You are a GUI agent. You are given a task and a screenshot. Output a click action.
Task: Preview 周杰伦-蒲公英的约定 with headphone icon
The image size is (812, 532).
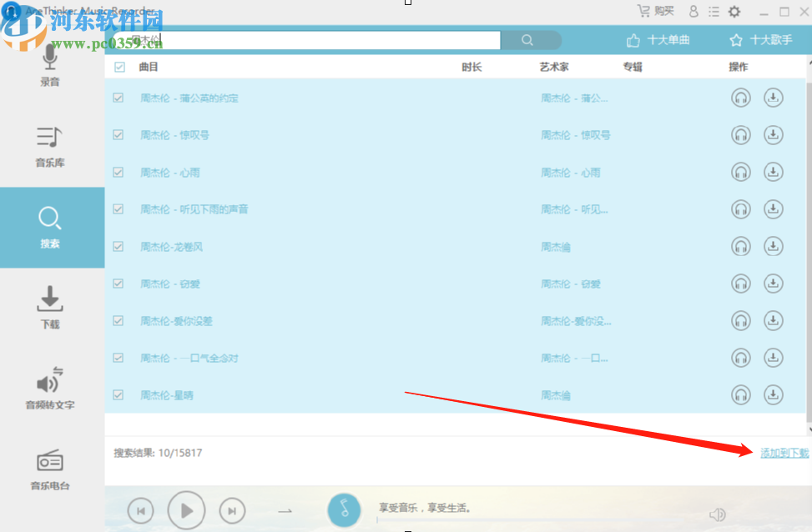tap(740, 98)
